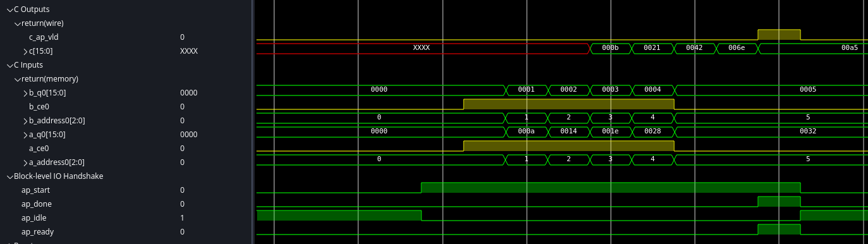Select the b_ce0 signal row
The width and height of the screenshot is (868, 244).
coord(126,107)
